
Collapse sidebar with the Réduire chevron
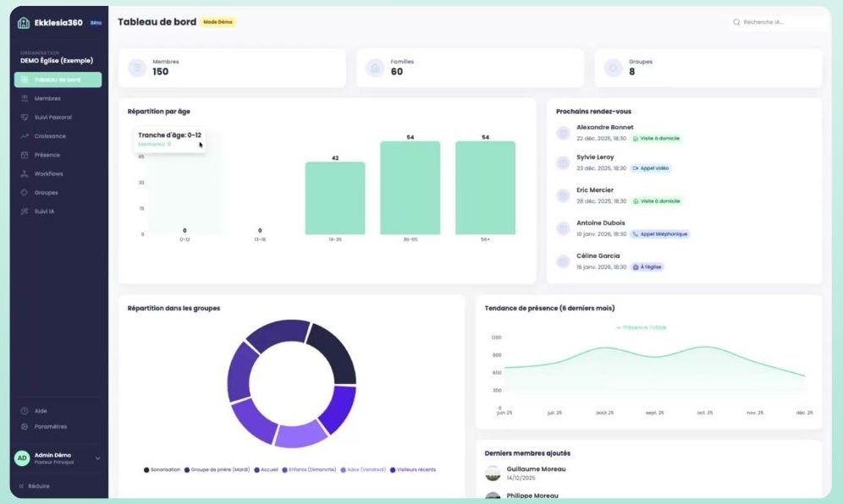click(x=22, y=486)
